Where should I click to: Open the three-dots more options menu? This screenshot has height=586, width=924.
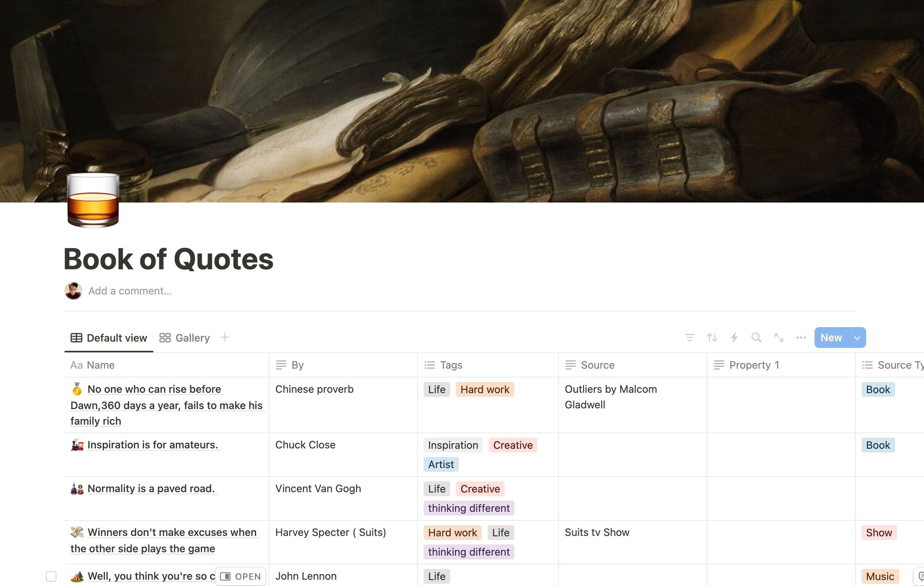[x=801, y=338]
